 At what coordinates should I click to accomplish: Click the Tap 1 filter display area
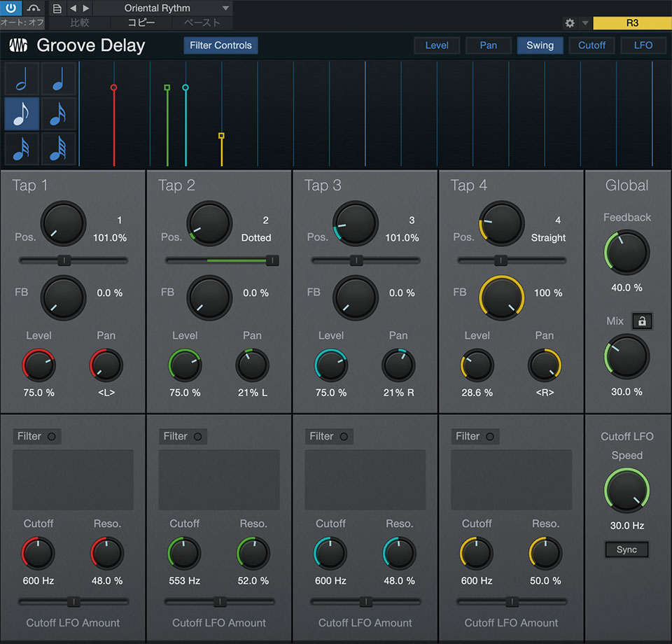pyautogui.click(x=73, y=480)
